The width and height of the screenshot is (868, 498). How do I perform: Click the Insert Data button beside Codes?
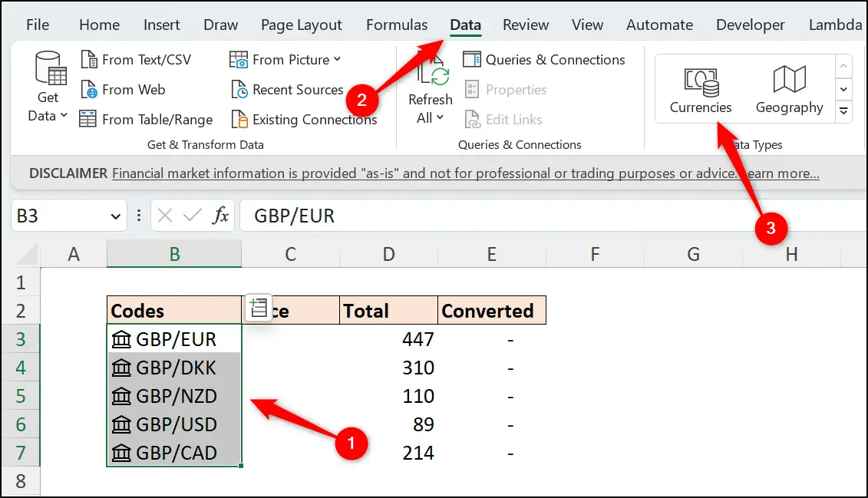258,308
